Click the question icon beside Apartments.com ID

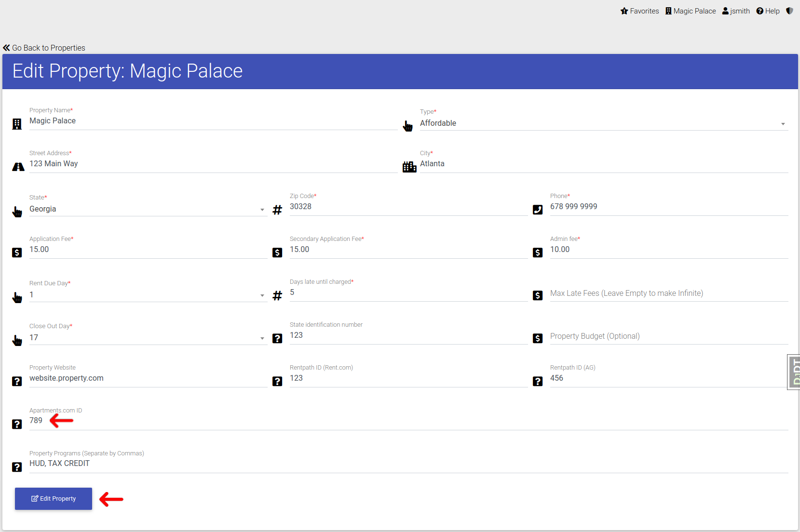(17, 424)
